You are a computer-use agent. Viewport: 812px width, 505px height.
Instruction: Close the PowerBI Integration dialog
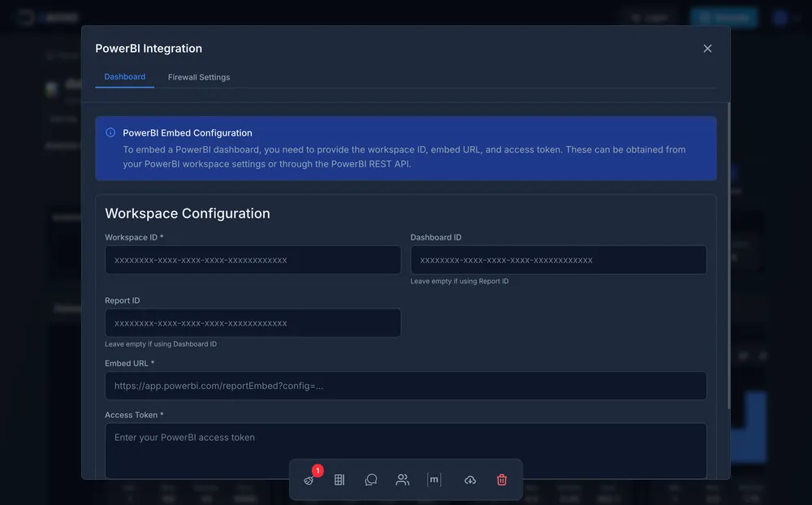[x=707, y=49]
